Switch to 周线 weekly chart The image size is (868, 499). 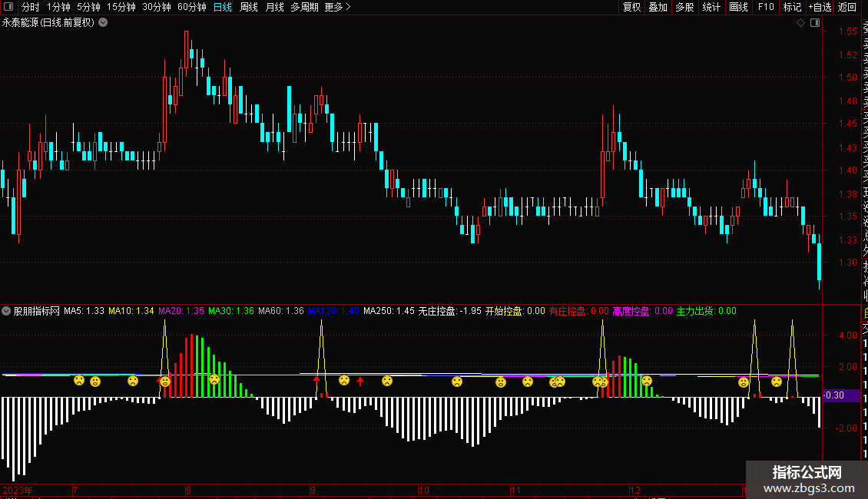249,7
